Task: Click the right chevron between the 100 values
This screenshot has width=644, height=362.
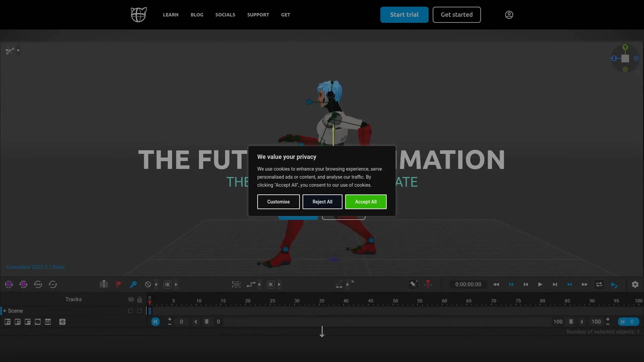Action: tap(582, 322)
